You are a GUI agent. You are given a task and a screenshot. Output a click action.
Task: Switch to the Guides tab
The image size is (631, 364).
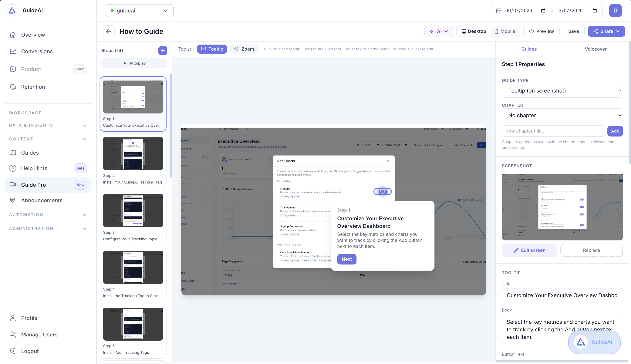pos(529,49)
